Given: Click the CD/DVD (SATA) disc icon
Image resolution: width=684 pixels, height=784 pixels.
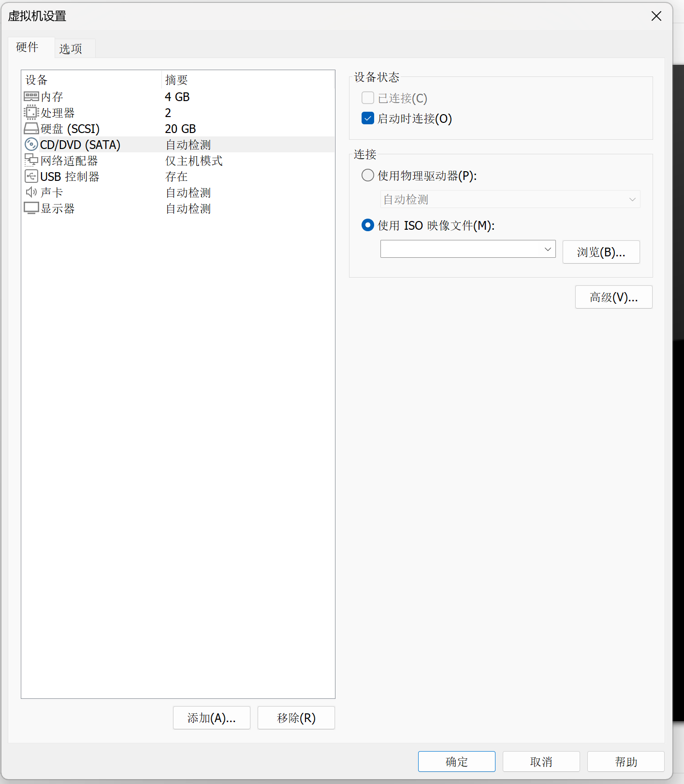Looking at the screenshot, I should (31, 145).
